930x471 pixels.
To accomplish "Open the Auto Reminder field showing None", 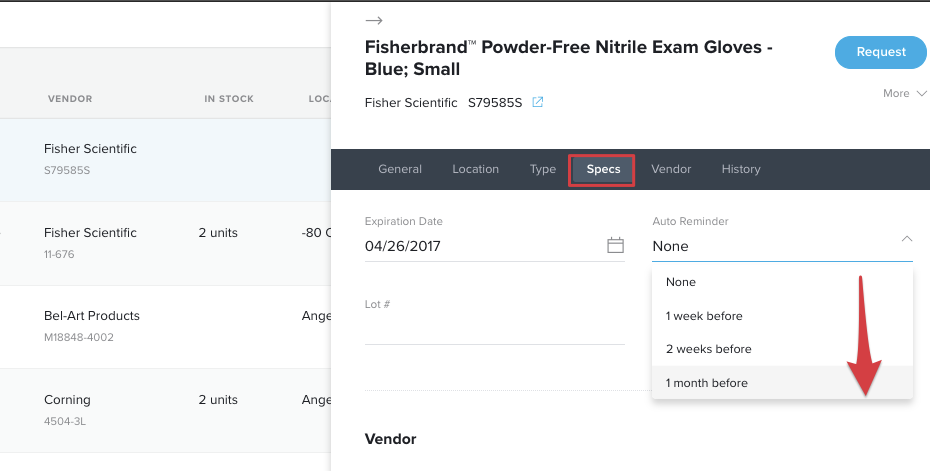I will [782, 246].
